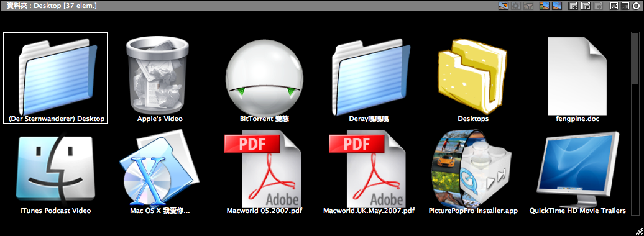Click the stacked-frames stop toolbar icon

tap(573, 6)
